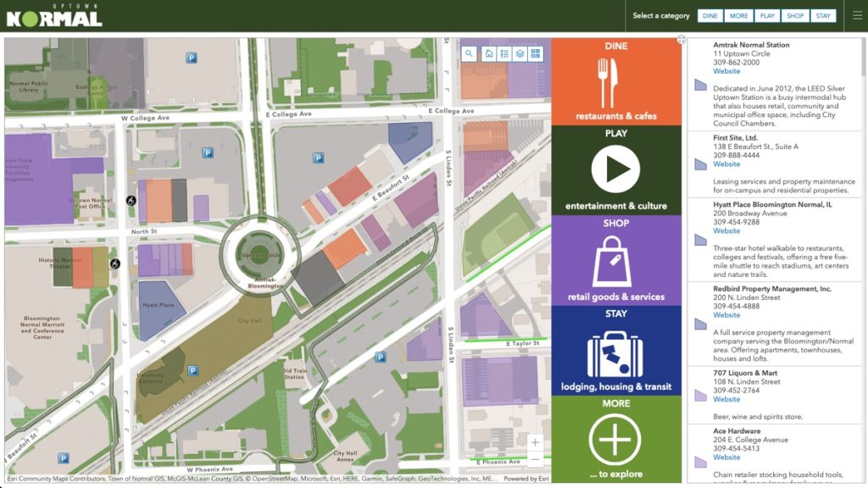
Task: Click accessibility icon by Uptown Normal Post Office
Action: (x=131, y=201)
